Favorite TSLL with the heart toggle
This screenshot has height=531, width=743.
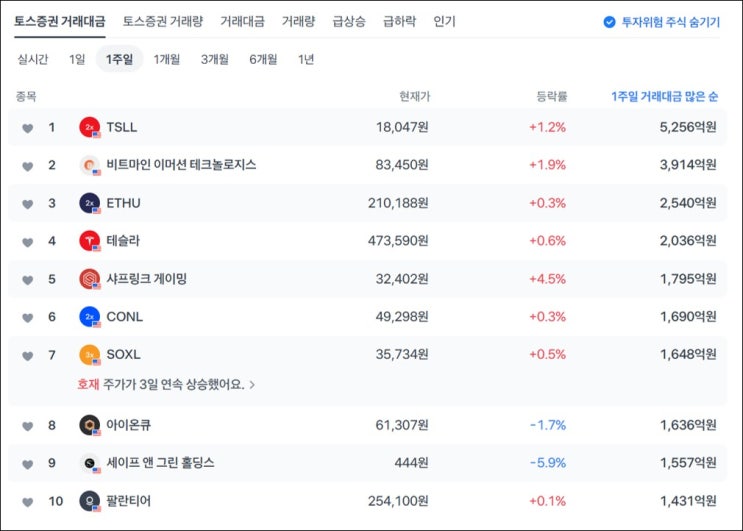[28, 128]
